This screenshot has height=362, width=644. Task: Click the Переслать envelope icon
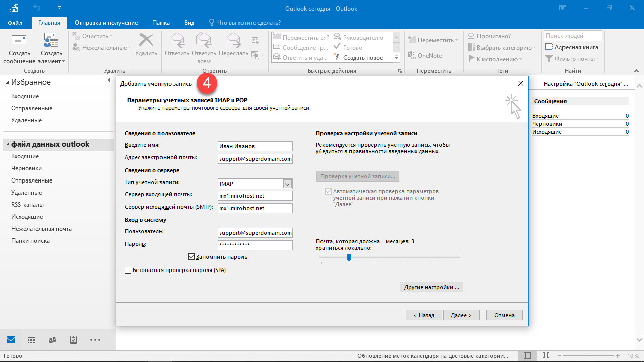click(x=233, y=40)
